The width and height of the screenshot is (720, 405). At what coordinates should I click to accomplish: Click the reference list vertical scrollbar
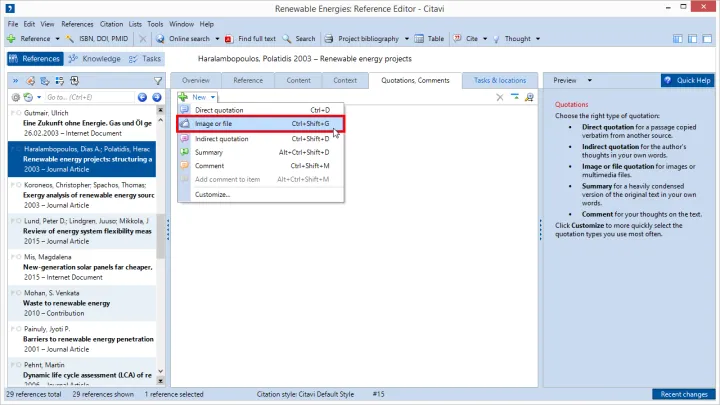(x=160, y=236)
